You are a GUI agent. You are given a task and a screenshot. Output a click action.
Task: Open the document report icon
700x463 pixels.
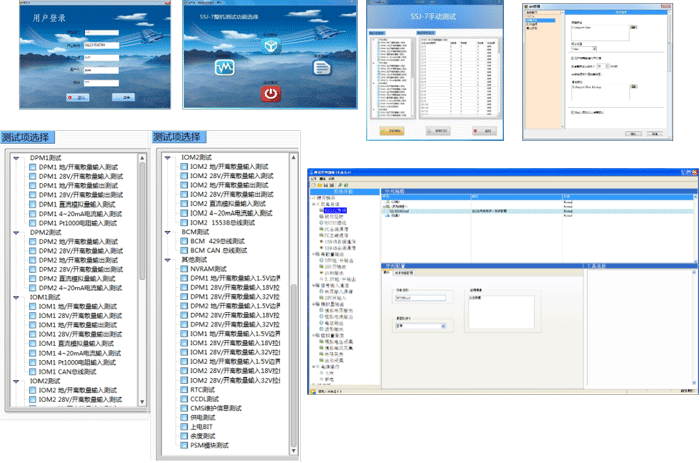(x=321, y=67)
